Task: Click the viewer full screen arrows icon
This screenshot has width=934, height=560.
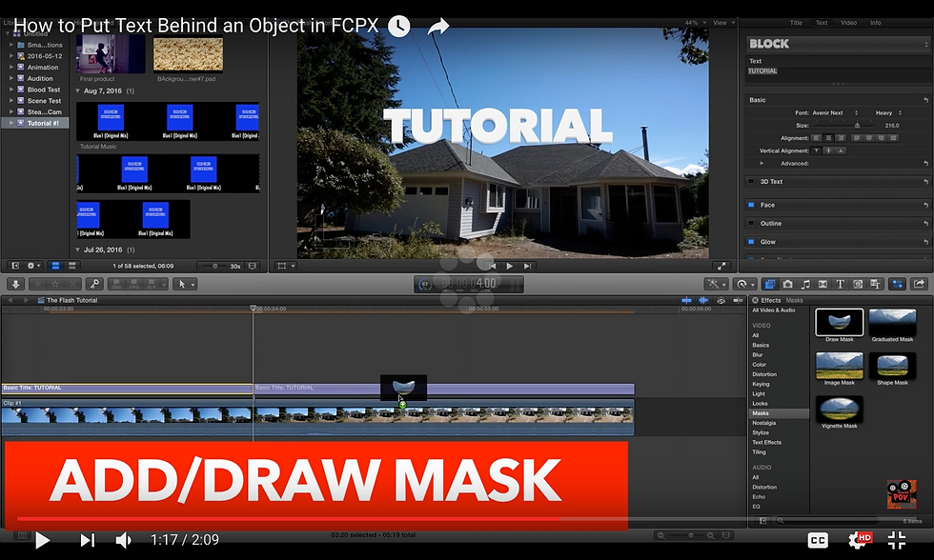Action: tap(721, 266)
